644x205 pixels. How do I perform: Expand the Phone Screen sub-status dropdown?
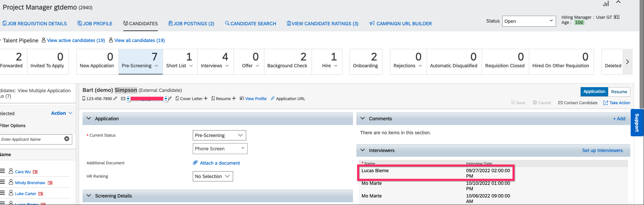(x=220, y=149)
